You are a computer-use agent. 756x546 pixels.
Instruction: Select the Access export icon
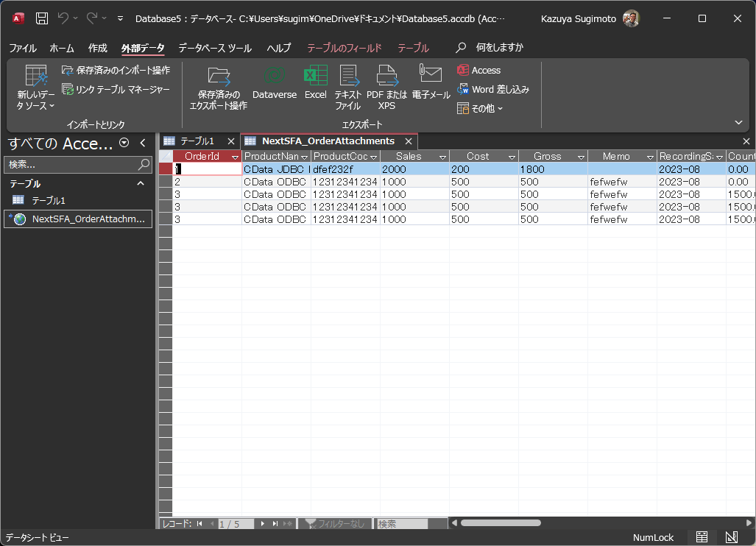479,70
